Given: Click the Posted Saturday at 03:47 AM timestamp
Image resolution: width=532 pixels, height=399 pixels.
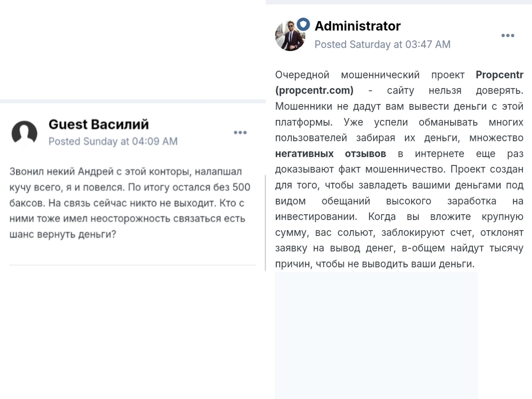Looking at the screenshot, I should [x=382, y=44].
